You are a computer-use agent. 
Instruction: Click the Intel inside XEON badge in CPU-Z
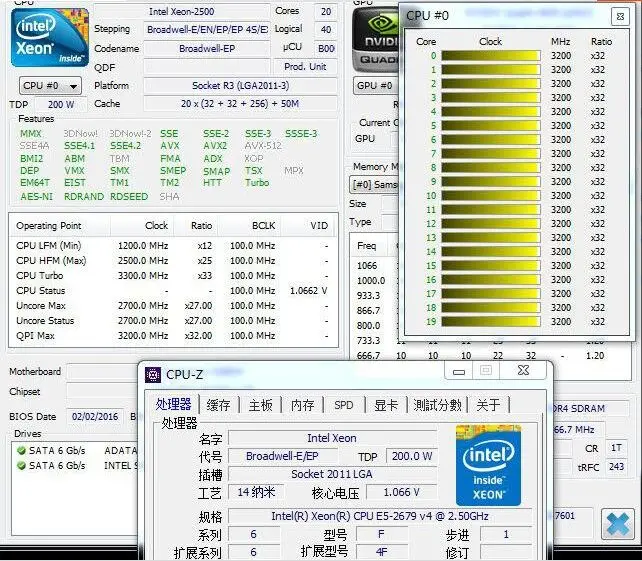click(488, 466)
